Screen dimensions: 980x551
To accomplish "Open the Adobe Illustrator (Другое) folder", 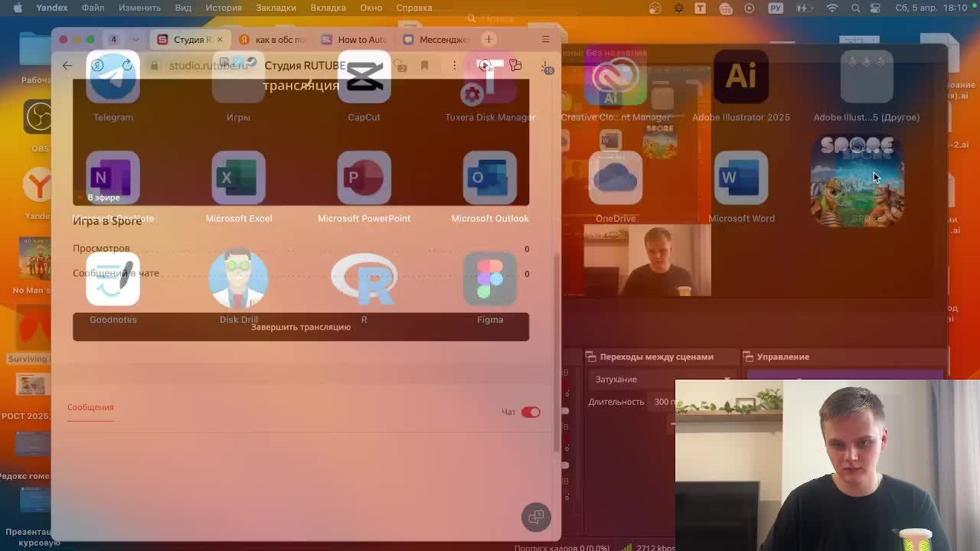I will 867,77.
